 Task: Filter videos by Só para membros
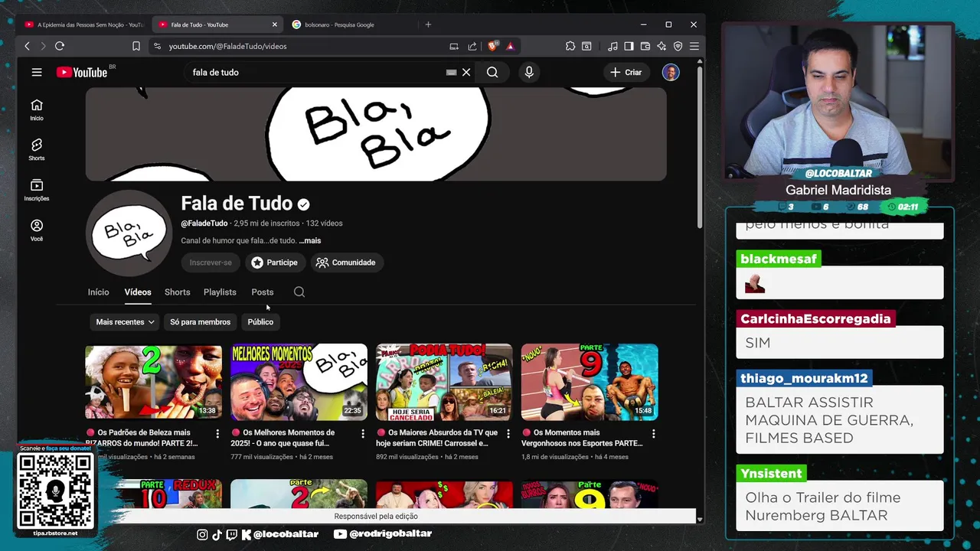pos(200,322)
